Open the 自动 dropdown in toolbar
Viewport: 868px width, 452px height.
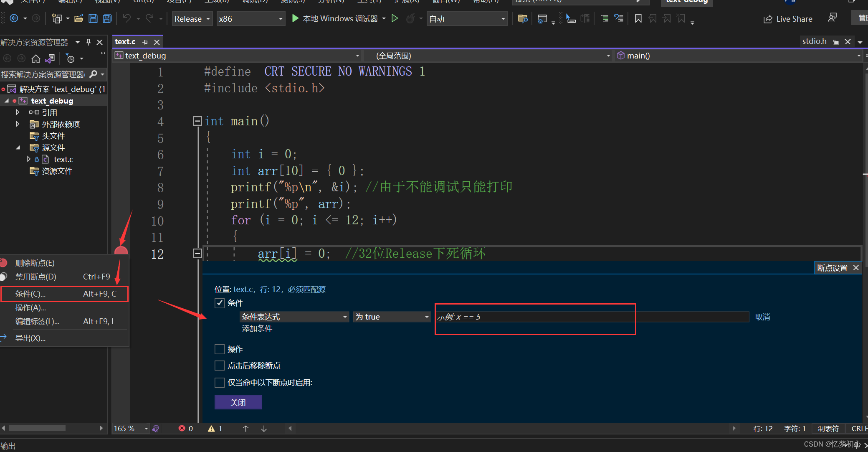[467, 19]
